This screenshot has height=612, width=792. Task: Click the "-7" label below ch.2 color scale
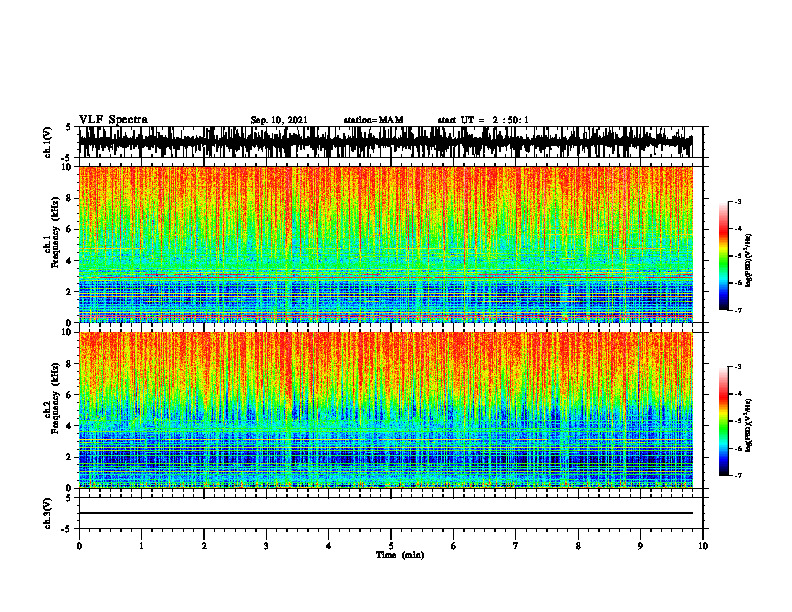738,475
